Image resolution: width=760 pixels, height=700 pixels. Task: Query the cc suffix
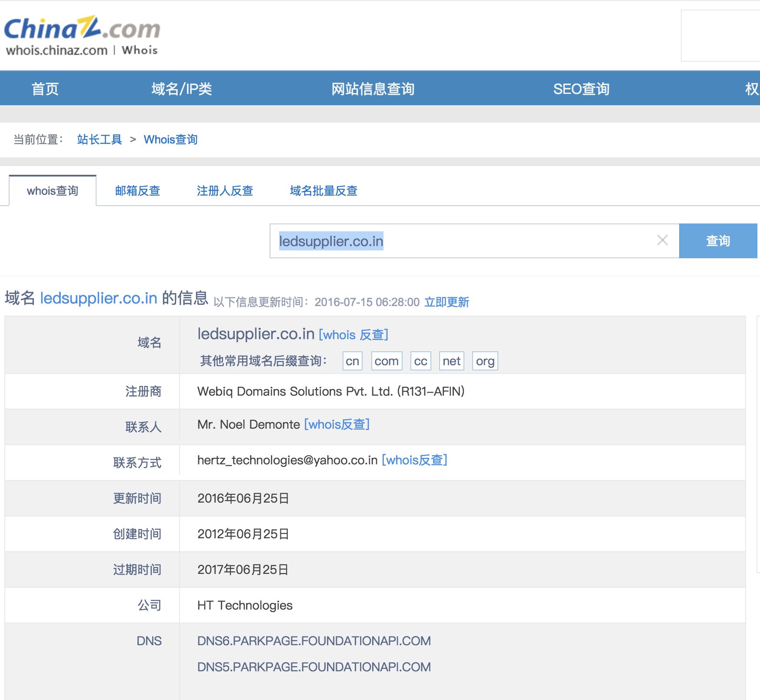pyautogui.click(x=420, y=361)
